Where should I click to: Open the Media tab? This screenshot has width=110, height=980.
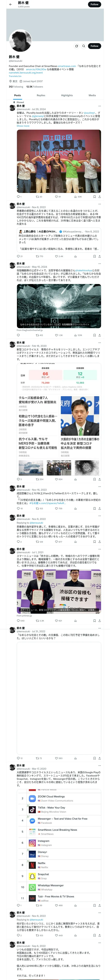coord(92,96)
